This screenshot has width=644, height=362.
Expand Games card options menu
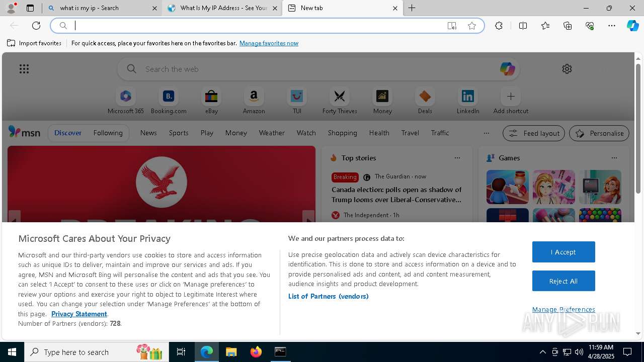614,158
